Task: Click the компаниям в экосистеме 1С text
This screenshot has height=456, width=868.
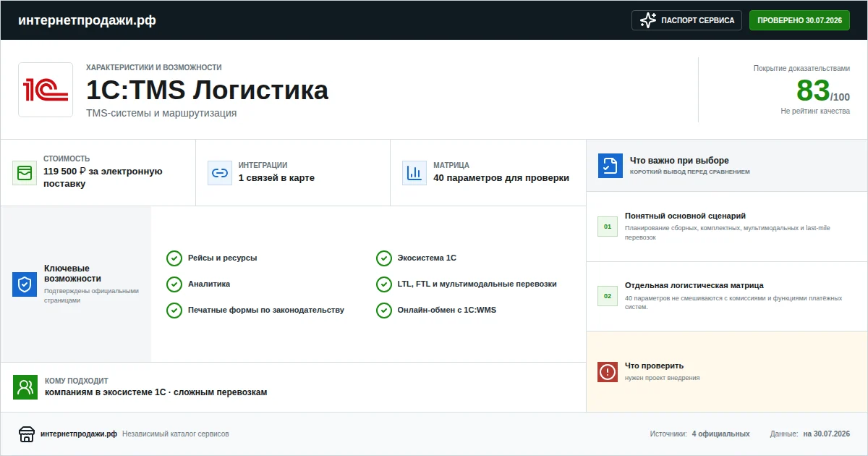Action: 106,392
